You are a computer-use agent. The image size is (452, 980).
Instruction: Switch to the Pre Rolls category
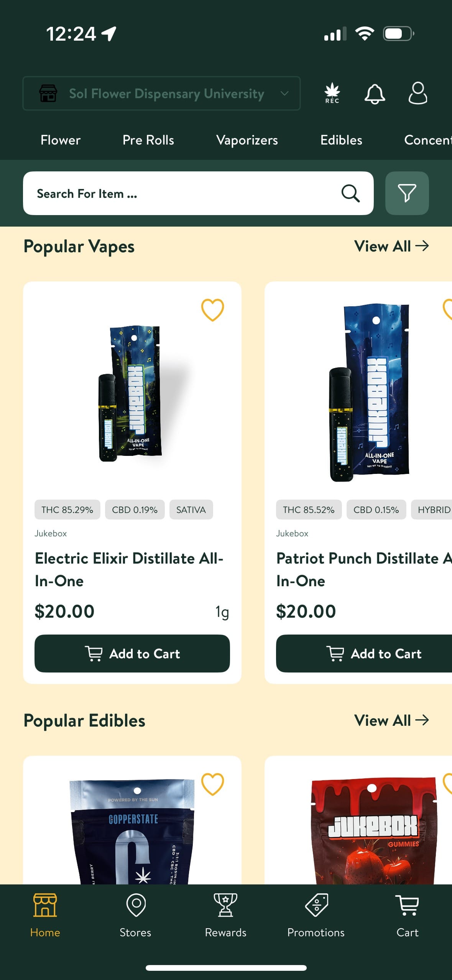click(148, 140)
